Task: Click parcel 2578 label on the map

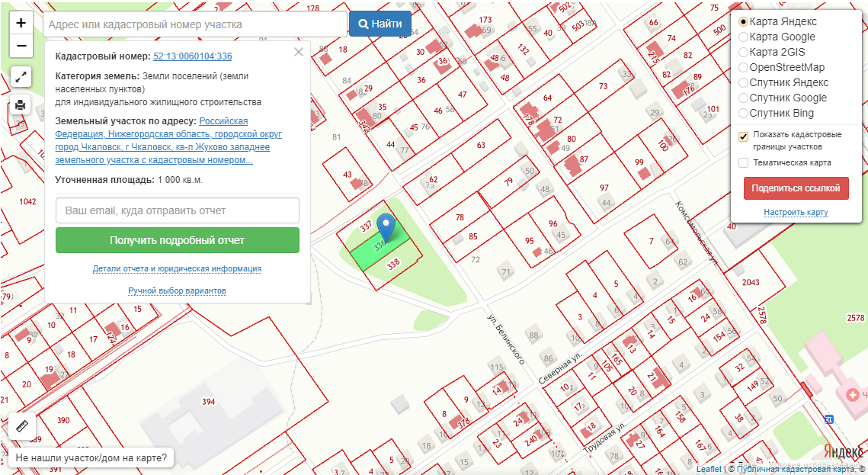Action: pos(855,318)
